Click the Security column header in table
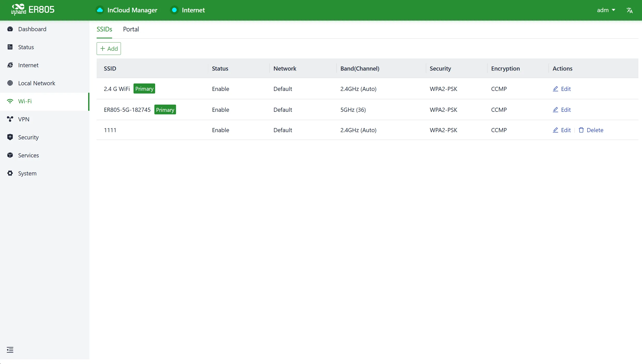The height and width of the screenshot is (364, 642). tap(440, 68)
